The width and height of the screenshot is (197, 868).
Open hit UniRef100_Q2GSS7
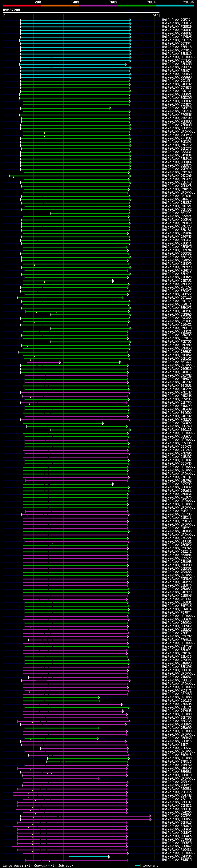177,749
